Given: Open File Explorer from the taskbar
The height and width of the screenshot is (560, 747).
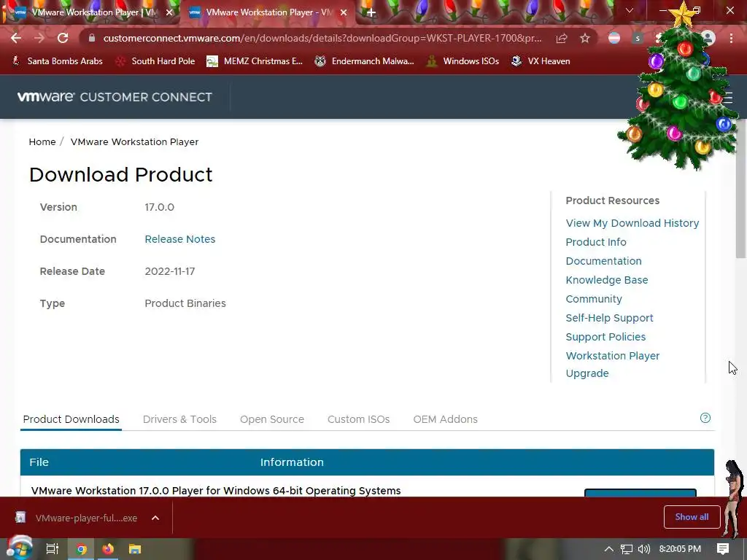Looking at the screenshot, I should pos(135,549).
